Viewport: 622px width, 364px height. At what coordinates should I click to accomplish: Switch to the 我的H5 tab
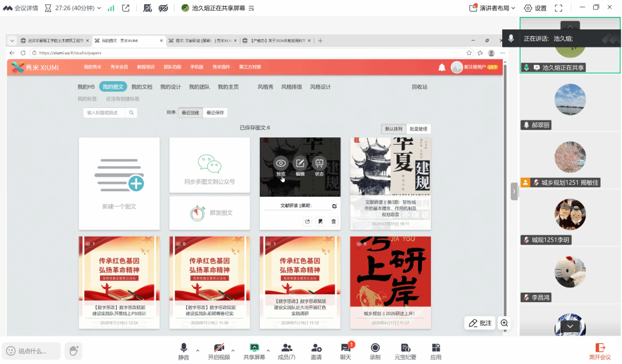click(86, 87)
